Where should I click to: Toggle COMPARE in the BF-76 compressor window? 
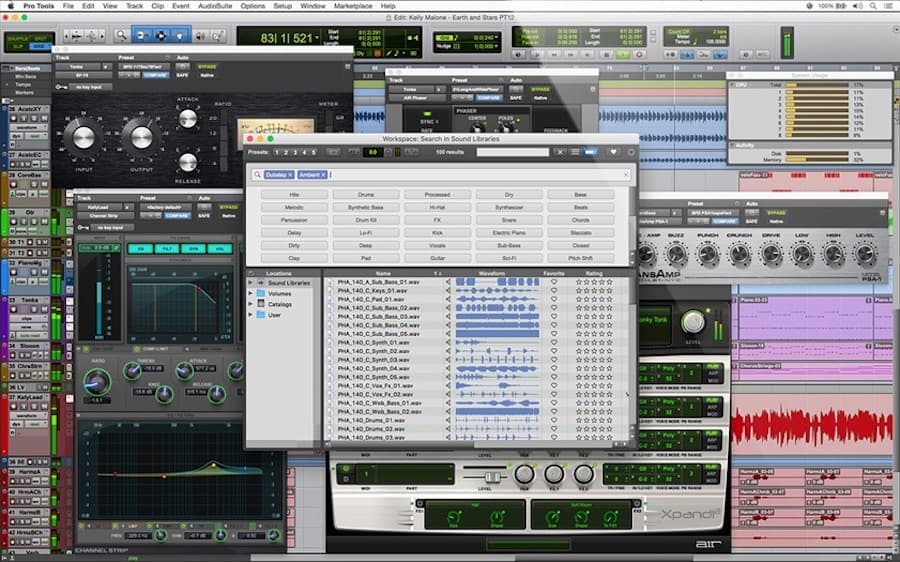tap(156, 75)
